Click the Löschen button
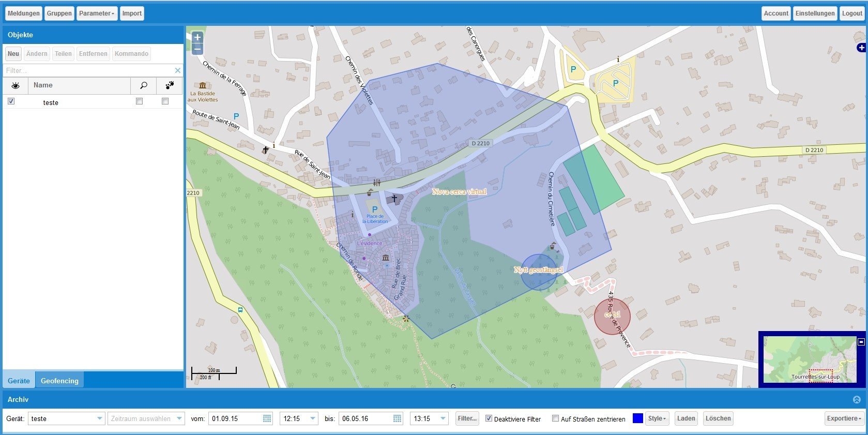 718,418
